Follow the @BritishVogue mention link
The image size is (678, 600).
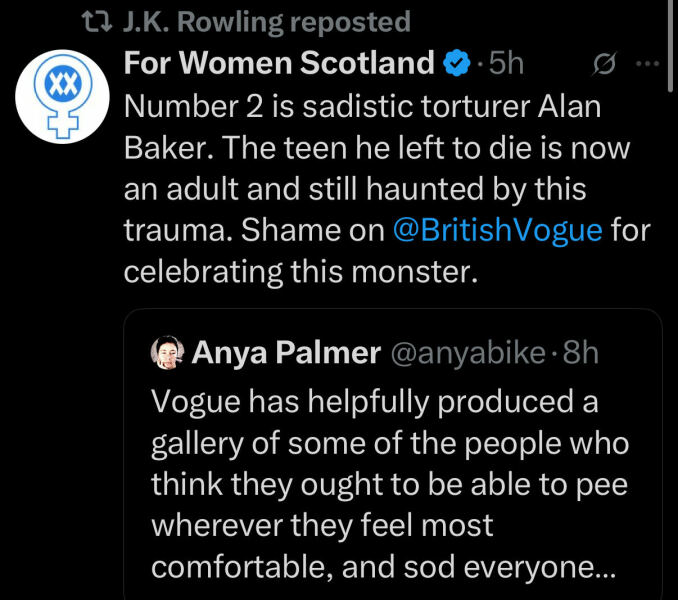pos(497,230)
